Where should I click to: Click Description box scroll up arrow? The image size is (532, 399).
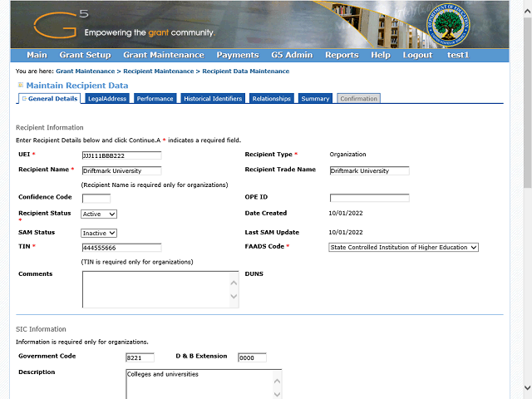click(x=277, y=382)
